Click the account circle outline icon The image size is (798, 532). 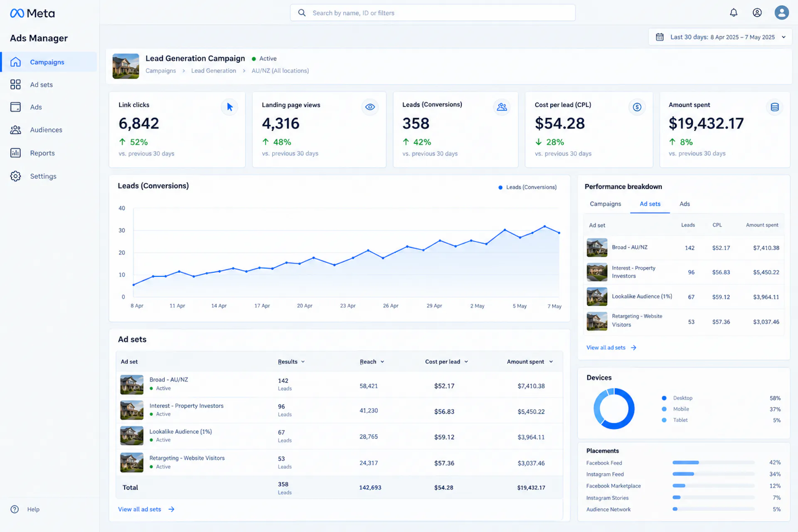click(x=757, y=12)
